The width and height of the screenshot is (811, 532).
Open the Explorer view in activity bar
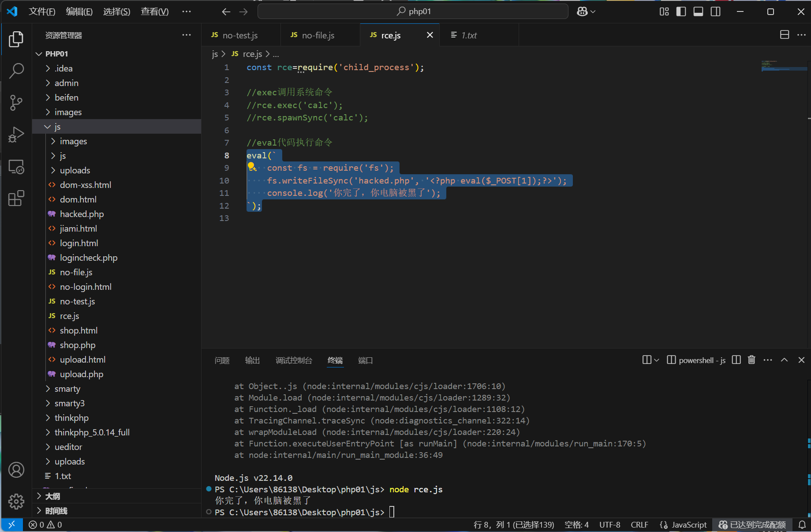[x=16, y=39]
